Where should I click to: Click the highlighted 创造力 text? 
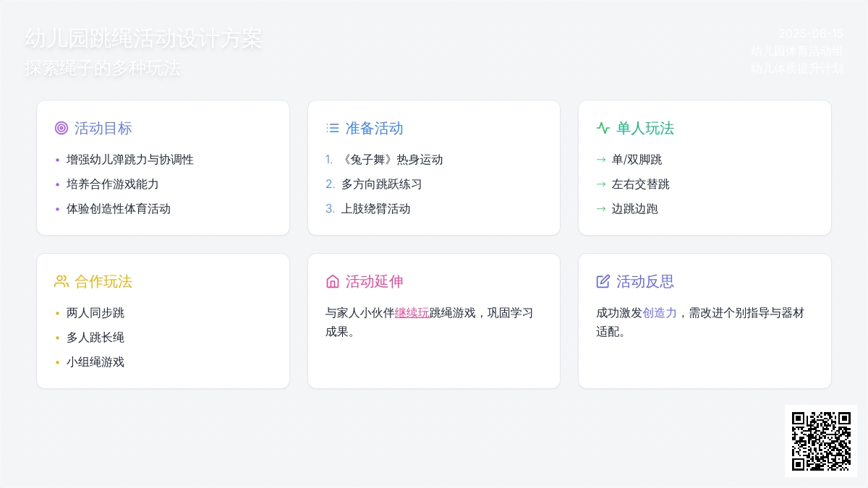tap(660, 313)
